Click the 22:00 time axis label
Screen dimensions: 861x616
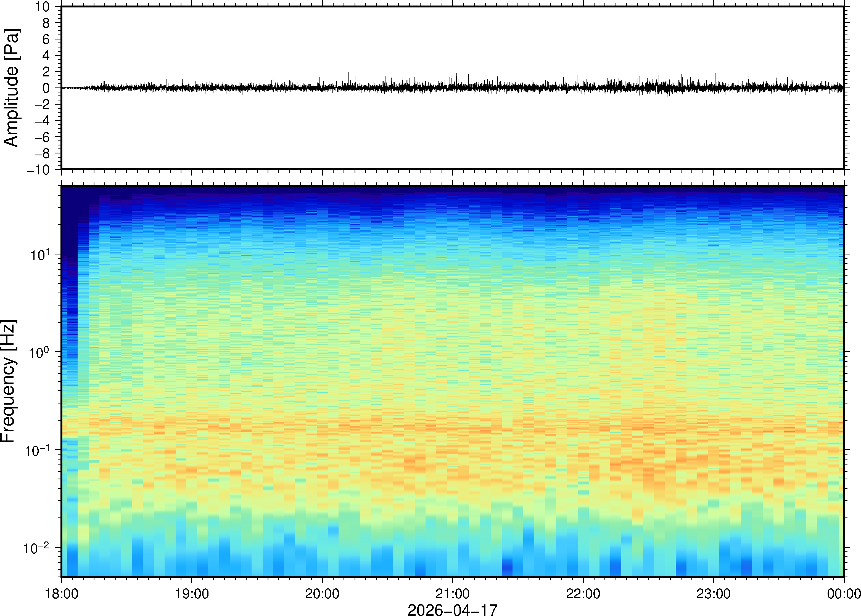(x=583, y=594)
